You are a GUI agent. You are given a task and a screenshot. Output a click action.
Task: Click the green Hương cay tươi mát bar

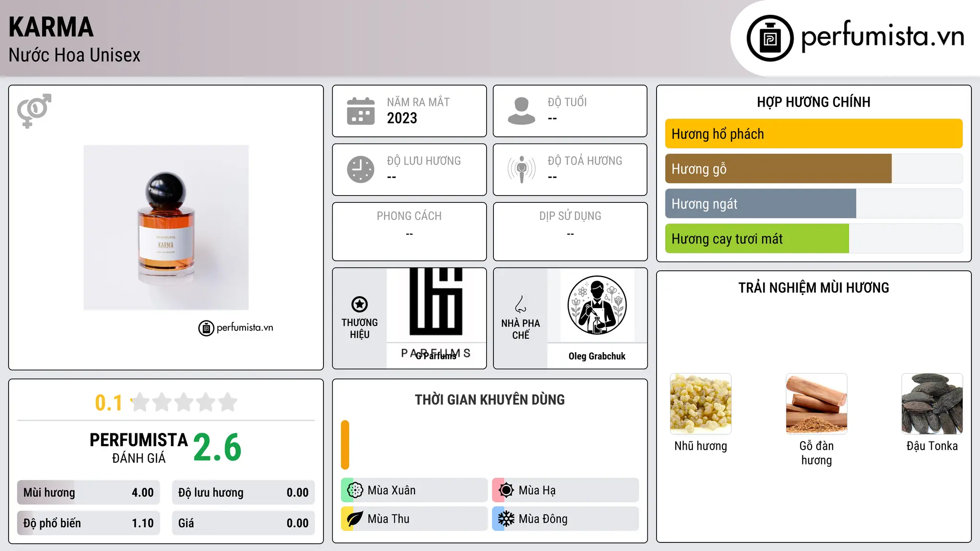[x=757, y=239]
